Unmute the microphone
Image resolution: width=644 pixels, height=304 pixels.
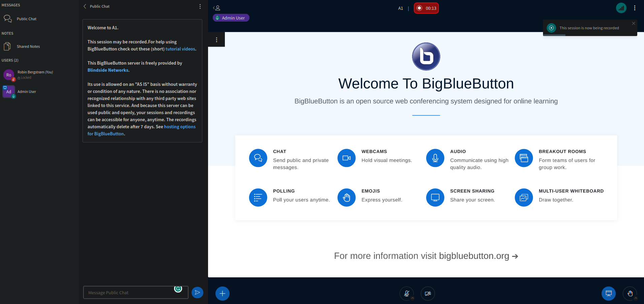click(x=407, y=294)
